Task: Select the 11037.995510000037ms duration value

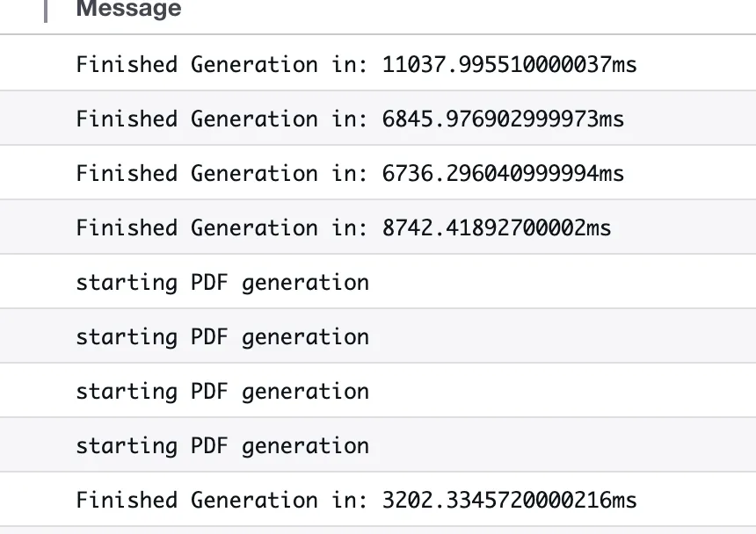Action: (509, 64)
